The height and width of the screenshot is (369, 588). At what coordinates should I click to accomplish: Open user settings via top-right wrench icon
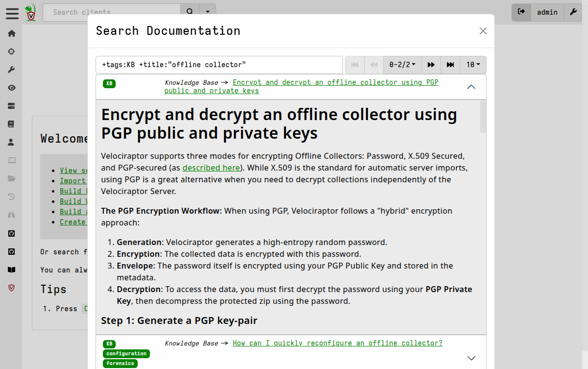click(573, 12)
